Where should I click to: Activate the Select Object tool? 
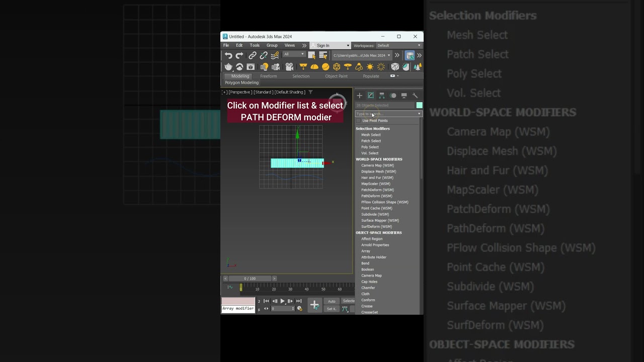coord(312,55)
